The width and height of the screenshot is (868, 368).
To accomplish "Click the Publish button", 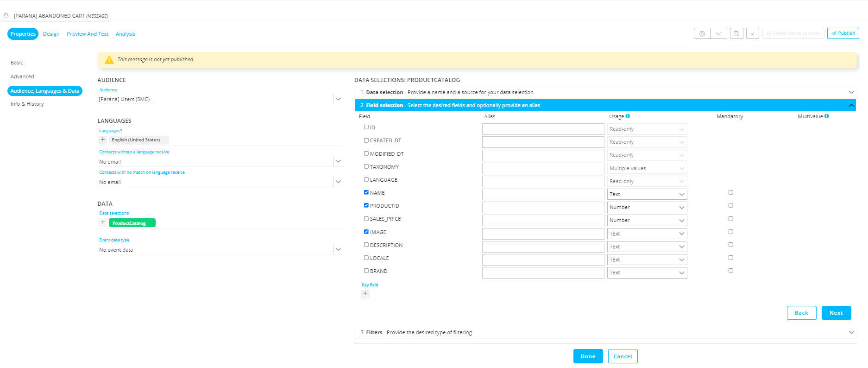I will pyautogui.click(x=843, y=33).
